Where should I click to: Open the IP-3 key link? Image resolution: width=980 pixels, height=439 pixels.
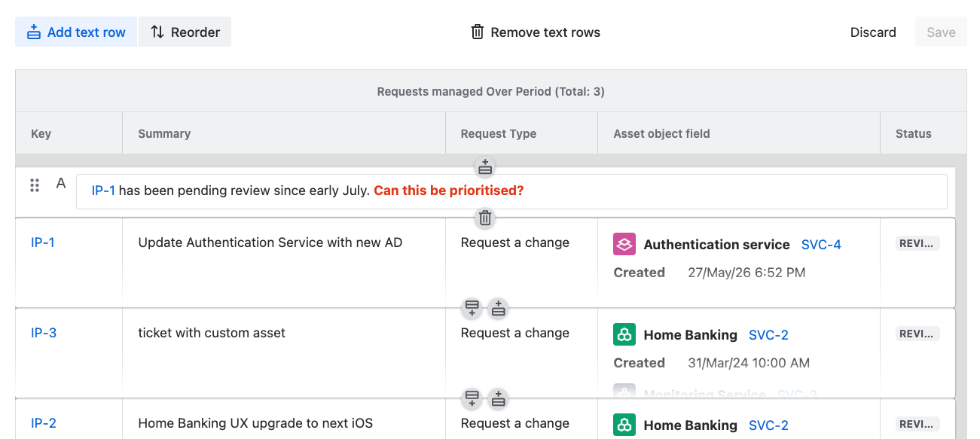pos(44,333)
